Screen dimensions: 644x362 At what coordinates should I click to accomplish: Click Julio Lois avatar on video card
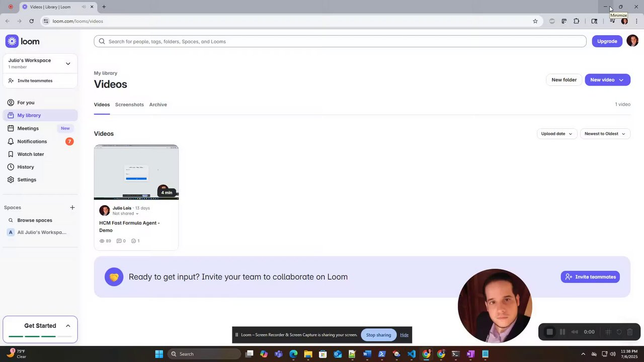(x=105, y=211)
